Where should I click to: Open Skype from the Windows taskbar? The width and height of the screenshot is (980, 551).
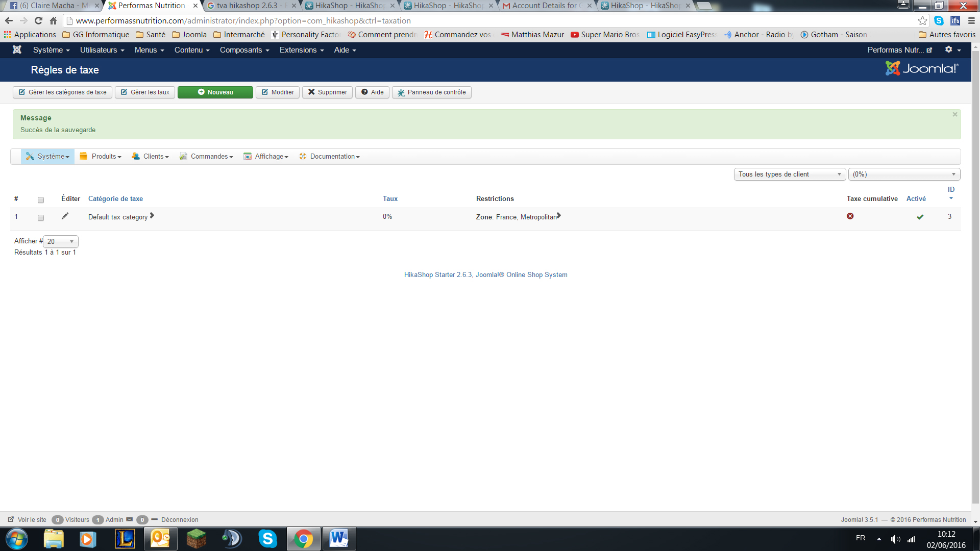pos(267,539)
